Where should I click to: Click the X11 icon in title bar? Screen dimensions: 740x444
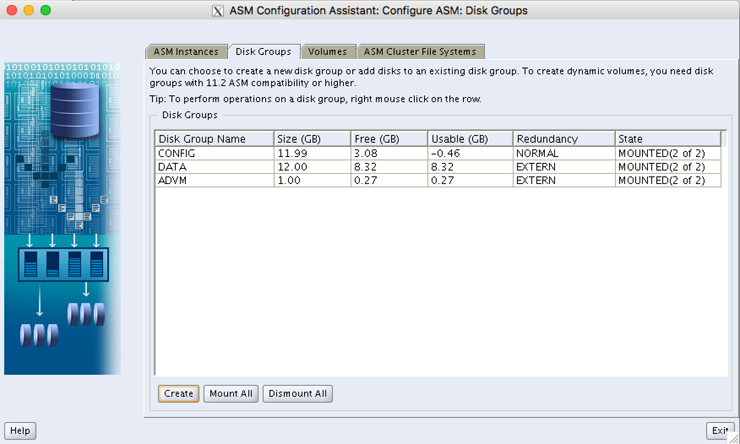218,11
